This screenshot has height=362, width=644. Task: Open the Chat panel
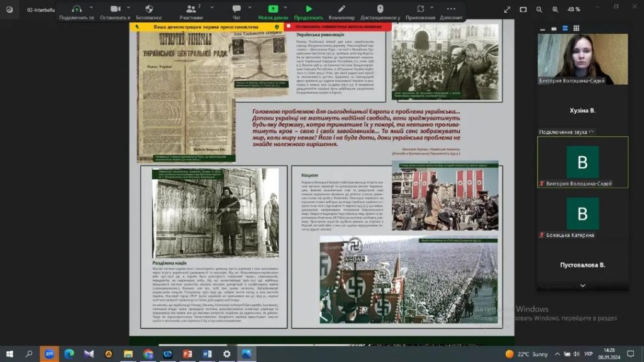(236, 9)
